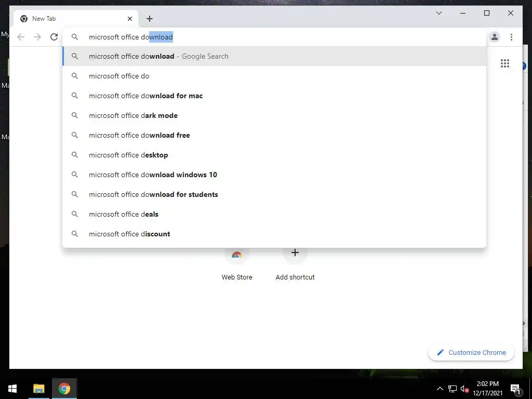
Task: Choose "microsoft office download - Google Search" suggestion
Action: click(x=274, y=56)
